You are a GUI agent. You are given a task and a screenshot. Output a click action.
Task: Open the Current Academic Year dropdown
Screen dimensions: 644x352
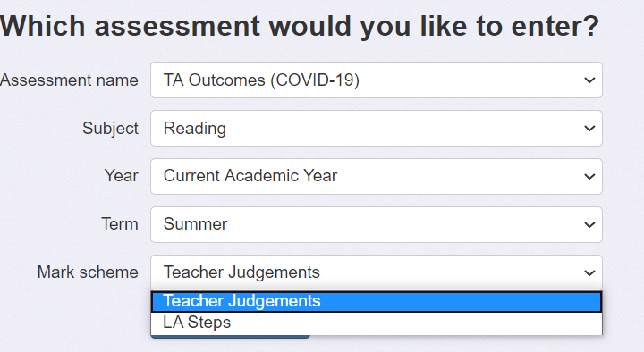[377, 176]
